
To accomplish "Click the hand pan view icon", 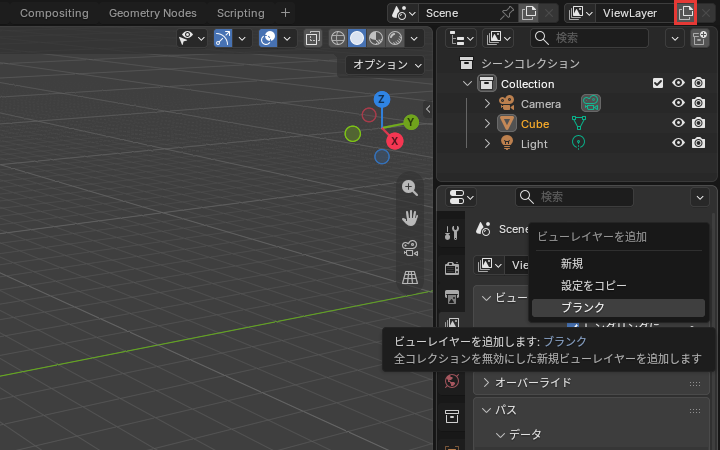I will 410,218.
